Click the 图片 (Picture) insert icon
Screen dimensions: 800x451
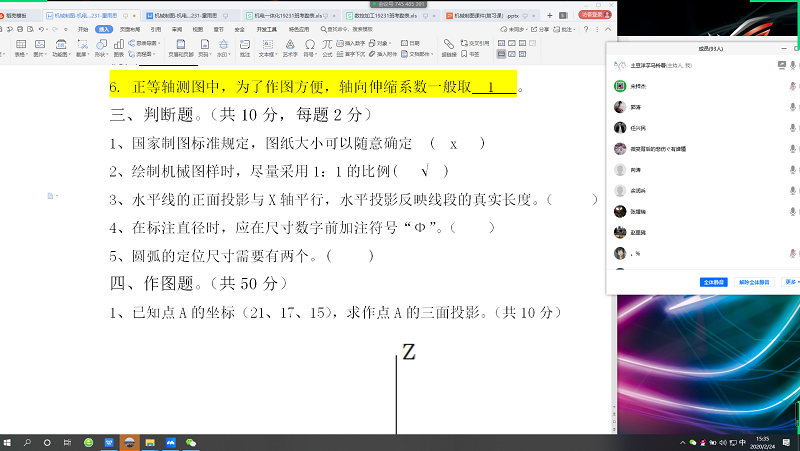pos(40,46)
